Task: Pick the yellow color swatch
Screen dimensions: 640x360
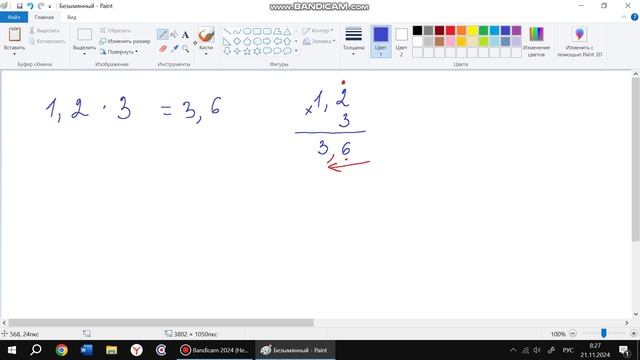Action: click(x=472, y=31)
